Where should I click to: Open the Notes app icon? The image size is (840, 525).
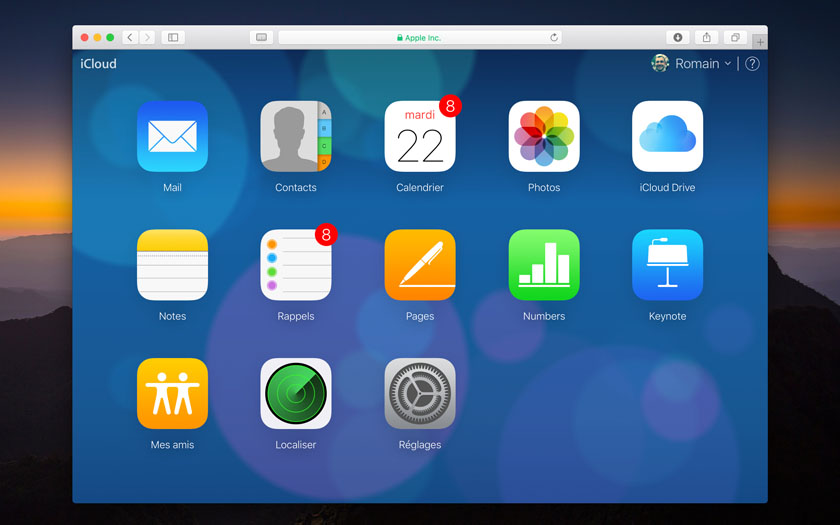[172, 265]
